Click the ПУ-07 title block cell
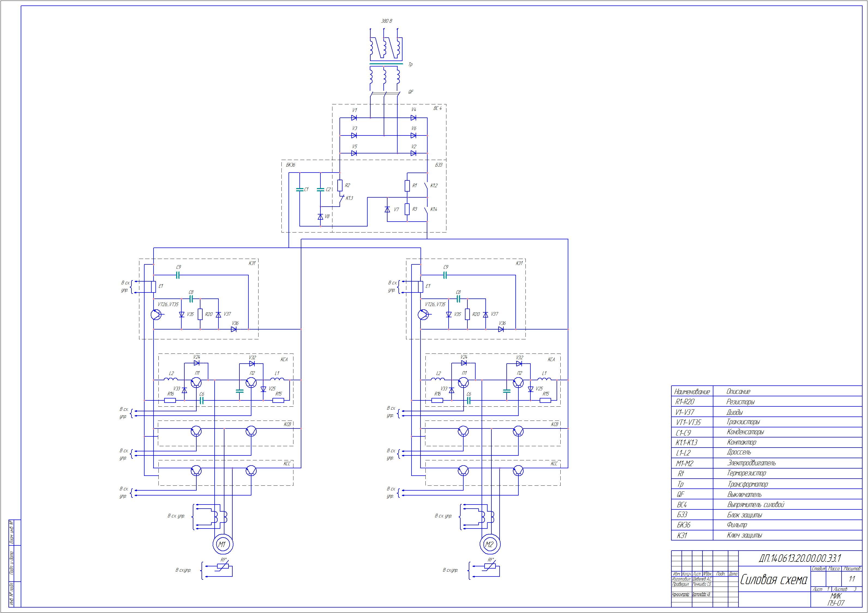 pyautogui.click(x=836, y=603)
